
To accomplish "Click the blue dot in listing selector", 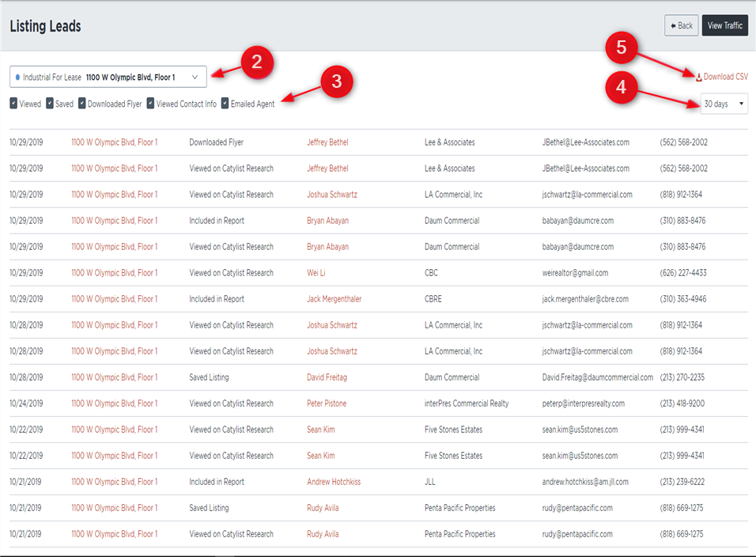I will point(17,78).
